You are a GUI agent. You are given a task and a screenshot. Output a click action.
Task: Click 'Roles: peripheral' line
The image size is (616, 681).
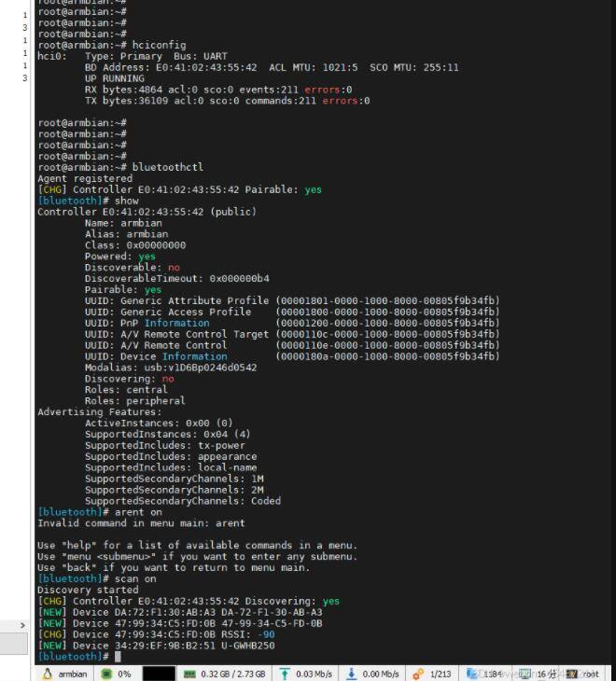point(135,401)
